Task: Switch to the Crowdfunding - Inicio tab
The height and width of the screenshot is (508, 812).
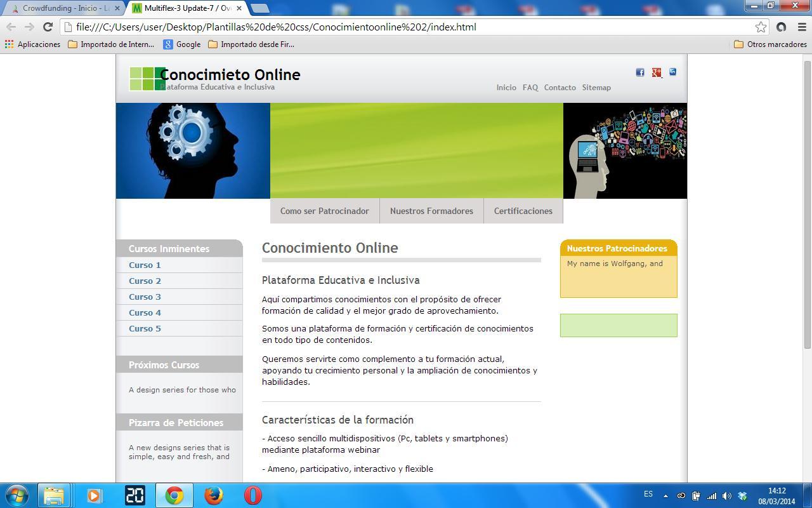Action: pos(63,8)
